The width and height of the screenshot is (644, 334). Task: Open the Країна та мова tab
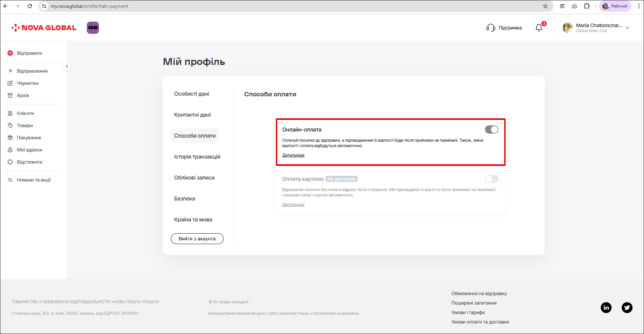193,220
